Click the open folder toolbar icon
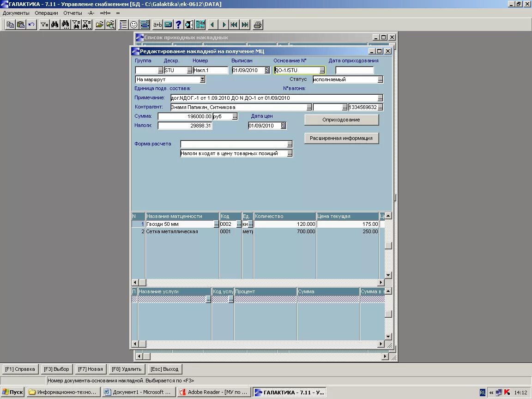This screenshot has width=532, height=399. click(x=99, y=24)
